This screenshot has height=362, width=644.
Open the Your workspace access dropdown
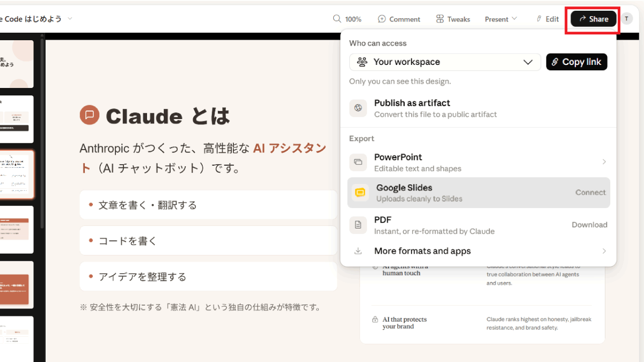pos(445,62)
